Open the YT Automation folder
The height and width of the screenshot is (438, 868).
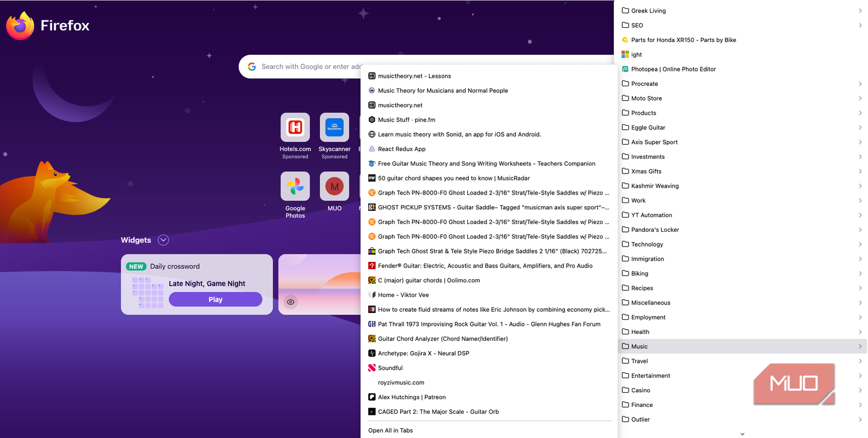tap(742, 215)
